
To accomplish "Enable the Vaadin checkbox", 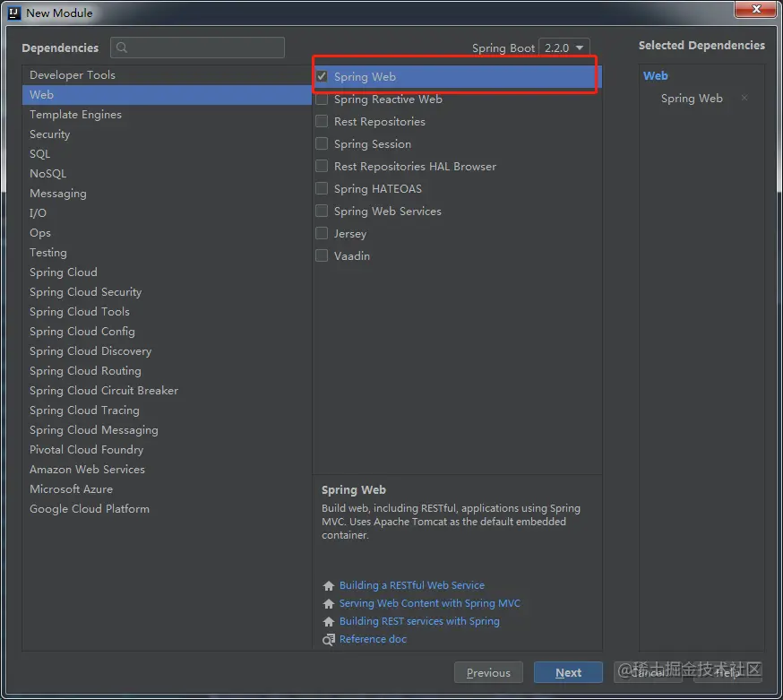I will (x=323, y=255).
